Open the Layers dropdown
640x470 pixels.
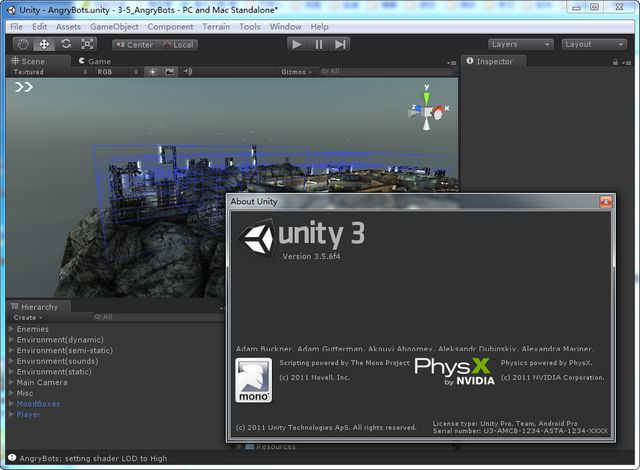coord(520,44)
